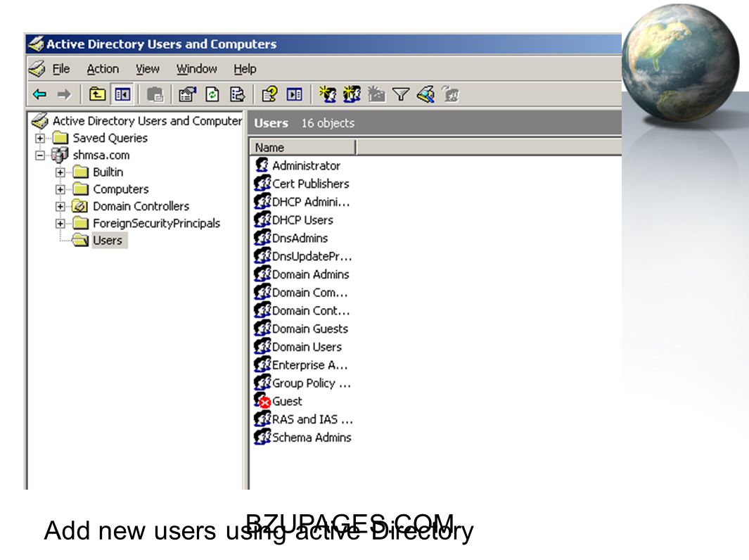Expand the ForeignSecurityPrincipals container
This screenshot has width=749, height=560.
coord(60,224)
